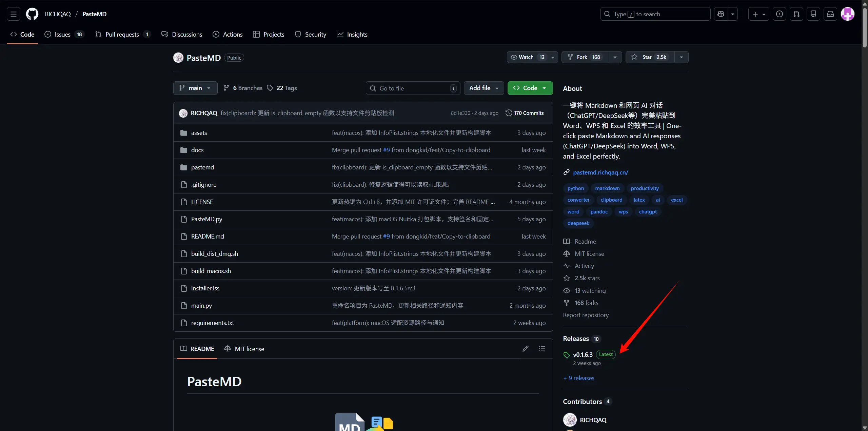The image size is (868, 431).
Task: Open the main branch selector dropdown
Action: click(x=195, y=88)
